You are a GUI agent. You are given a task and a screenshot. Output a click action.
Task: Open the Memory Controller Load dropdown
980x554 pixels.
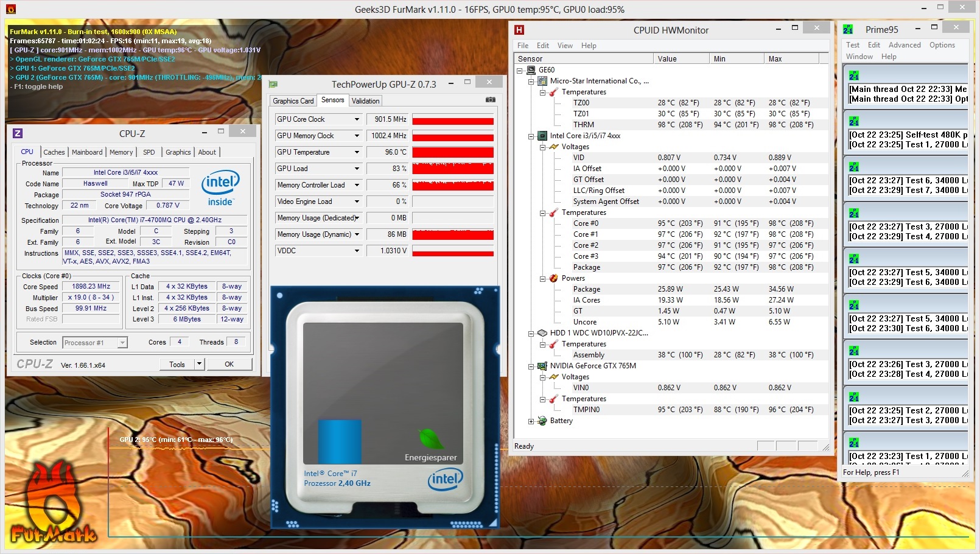pos(357,185)
